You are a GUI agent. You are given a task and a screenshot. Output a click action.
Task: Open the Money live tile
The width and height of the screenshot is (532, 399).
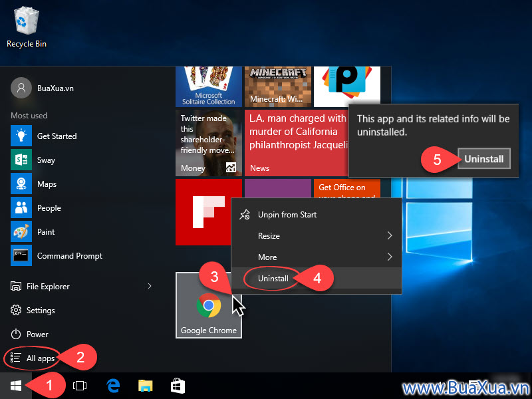click(x=209, y=143)
